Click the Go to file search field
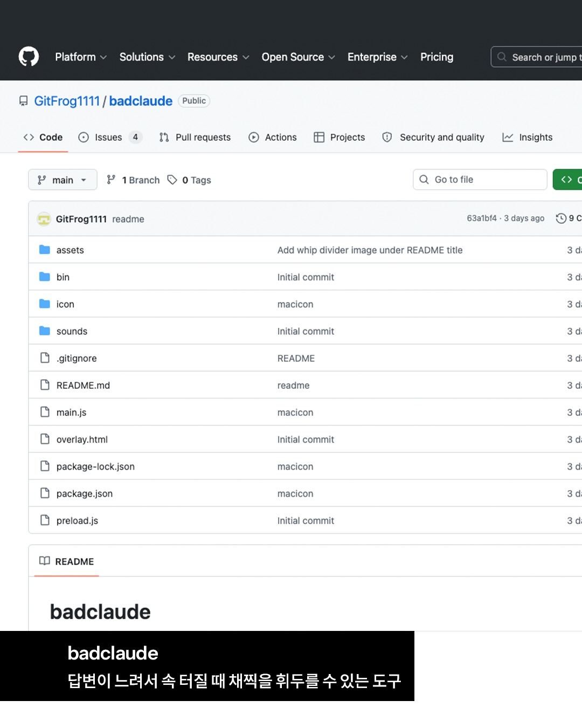Image resolution: width=582 pixels, height=728 pixels. pyautogui.click(x=480, y=180)
